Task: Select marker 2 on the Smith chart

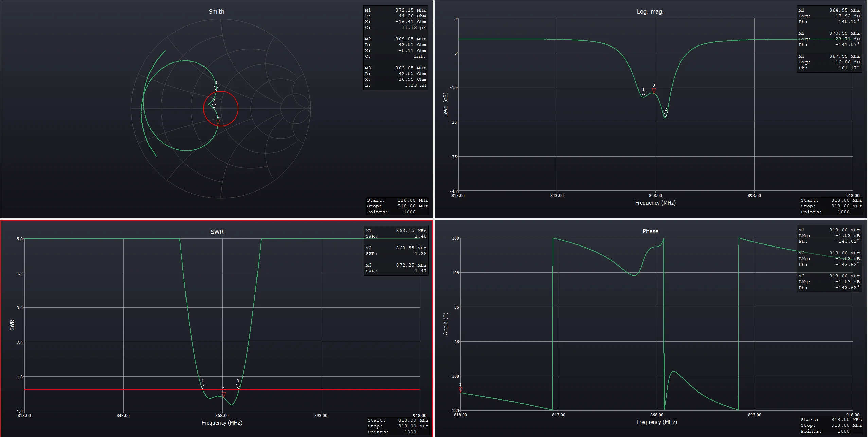Action: [214, 106]
